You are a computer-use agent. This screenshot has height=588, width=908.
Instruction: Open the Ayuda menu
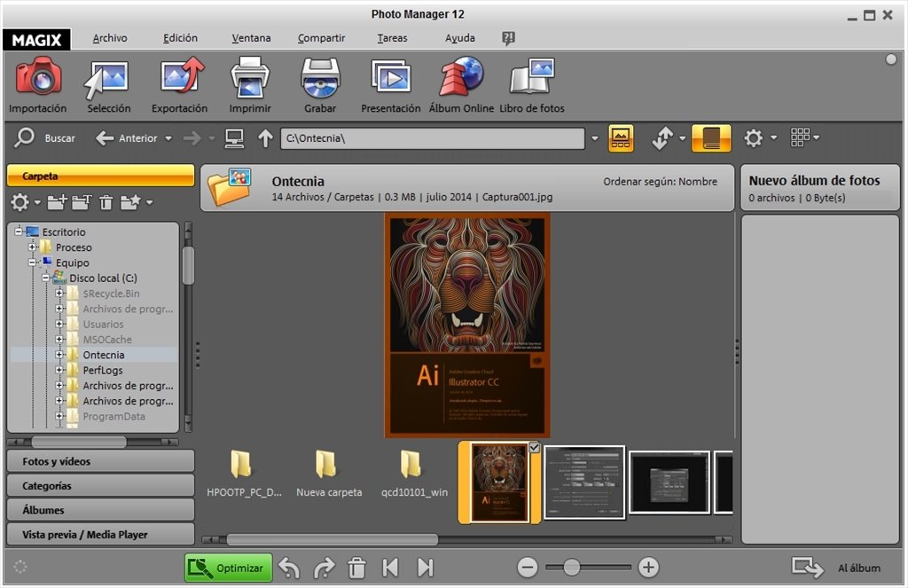click(x=460, y=38)
